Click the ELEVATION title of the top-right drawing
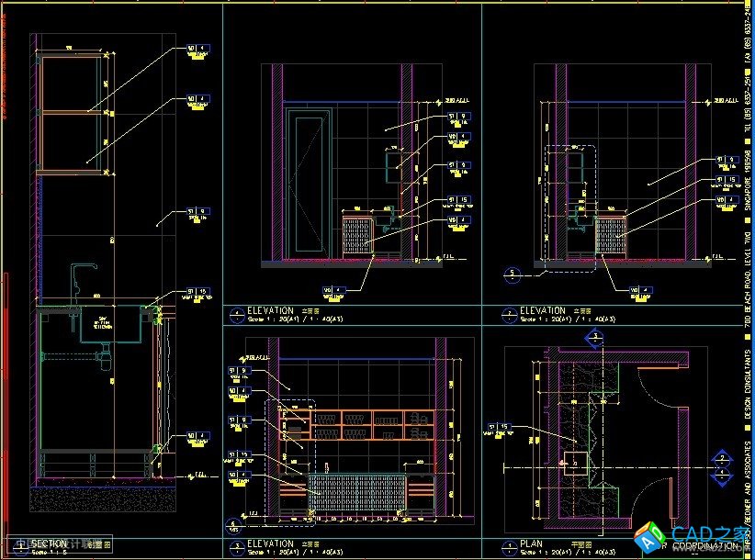 coord(542,312)
